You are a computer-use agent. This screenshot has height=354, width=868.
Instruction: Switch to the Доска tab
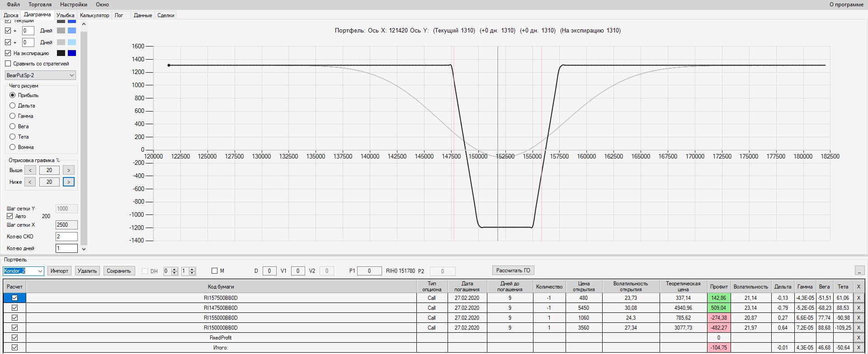(x=11, y=15)
